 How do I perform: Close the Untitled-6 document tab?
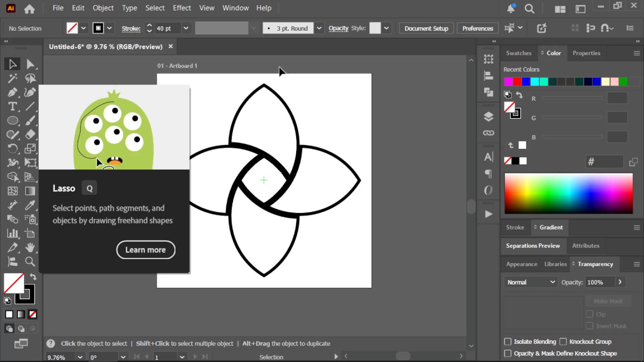point(171,46)
